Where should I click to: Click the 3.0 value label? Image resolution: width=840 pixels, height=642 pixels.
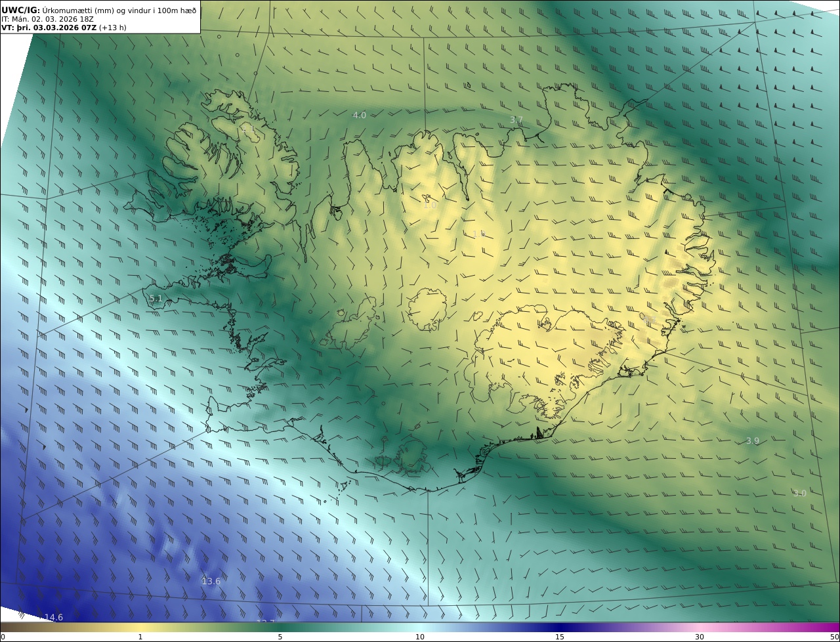click(x=799, y=493)
